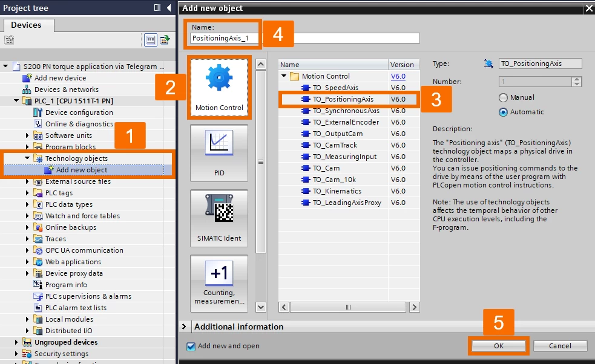Open the V6.0 version link for Motion Control
Image resolution: width=595 pixels, height=364 pixels.
coord(398,76)
